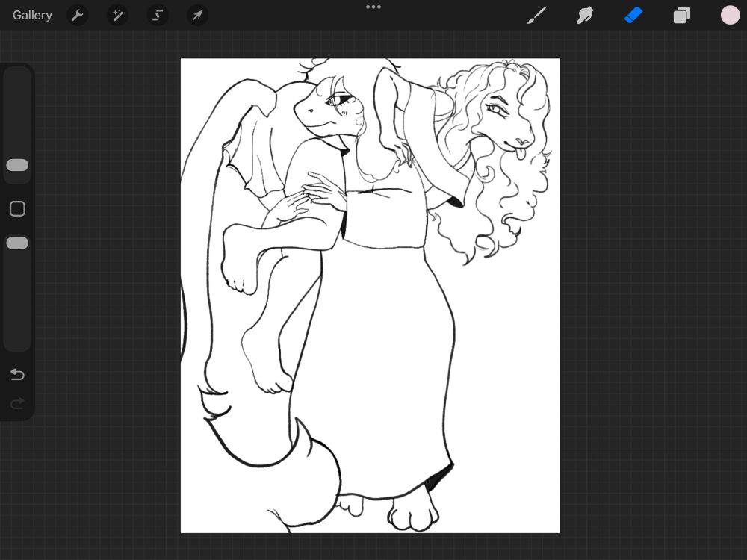747x560 pixels.
Task: Activate the Transform arrow tool
Action: click(x=197, y=16)
